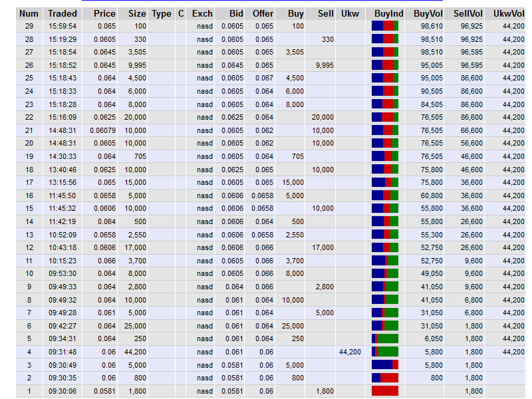Click the UkwVol column header
Screen dimensions: 532x399
click(509, 13)
